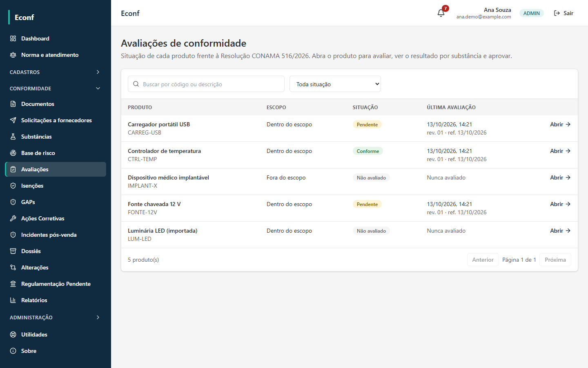Click the Dashboard grid icon

click(x=13, y=38)
